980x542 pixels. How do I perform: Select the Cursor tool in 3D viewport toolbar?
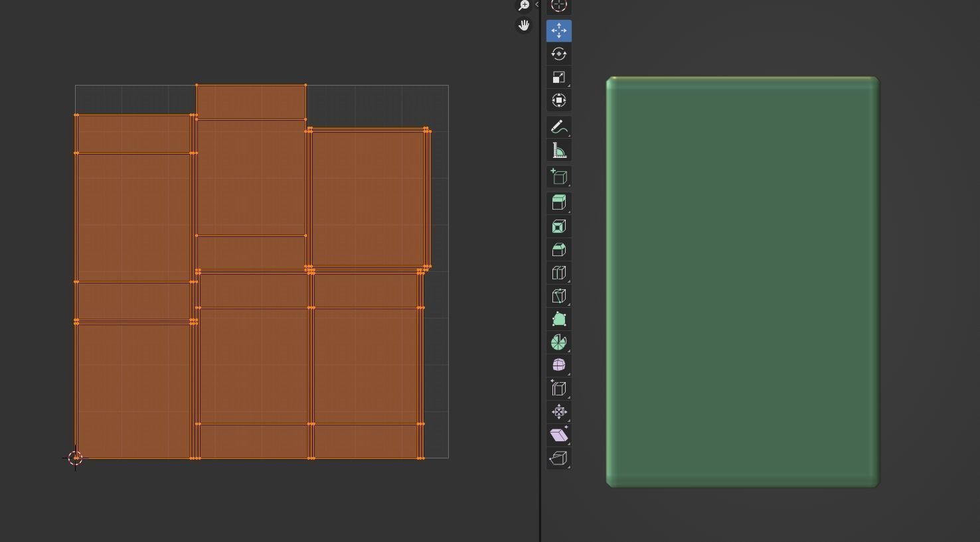point(558,7)
